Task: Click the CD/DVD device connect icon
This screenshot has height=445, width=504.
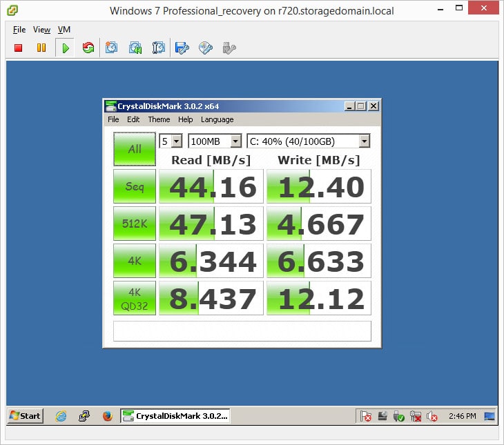Action: tap(205, 48)
